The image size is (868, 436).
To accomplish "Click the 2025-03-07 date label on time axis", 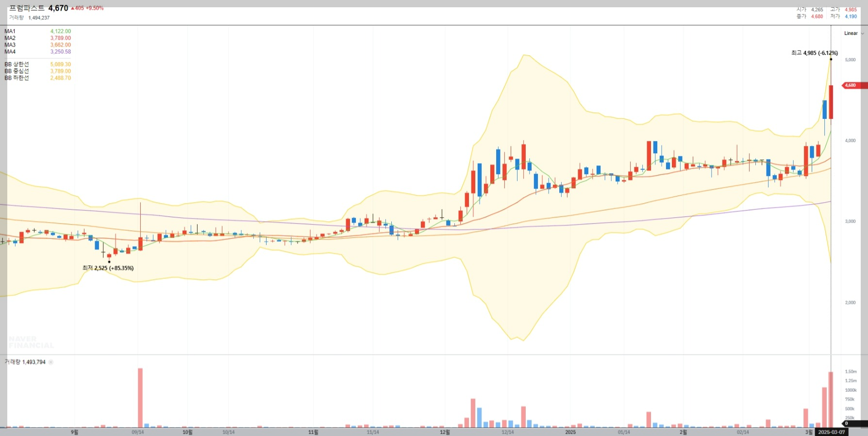I will click(832, 432).
